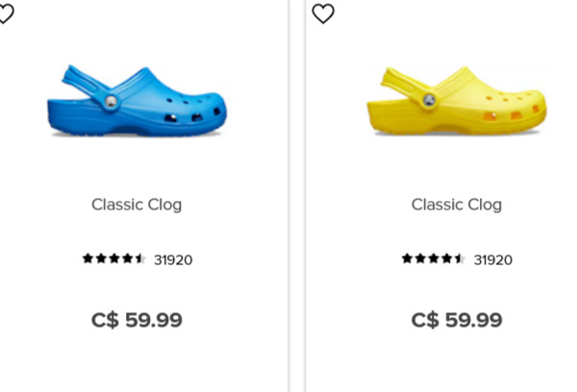Screen dimensions: 577x392
Task: Select the C$ 59.99 price under blue clog
Action: [x=137, y=320]
